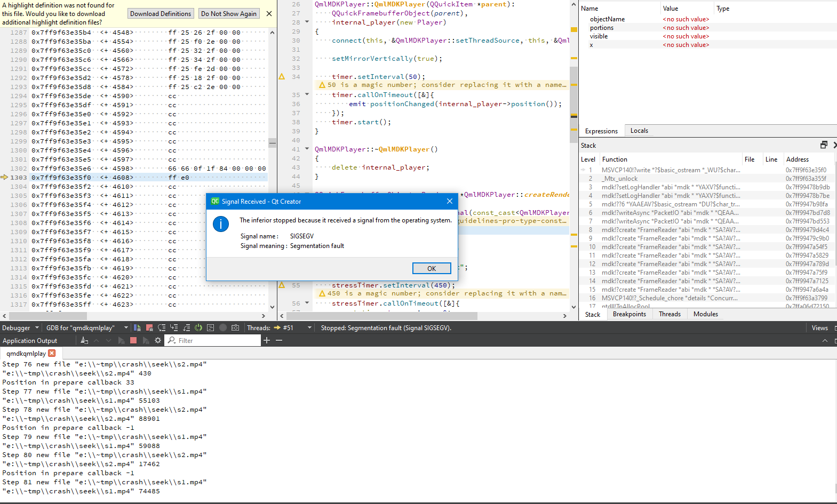The width and height of the screenshot is (837, 504).
Task: Click the info icon in Signal dialog
Action: [x=221, y=224]
